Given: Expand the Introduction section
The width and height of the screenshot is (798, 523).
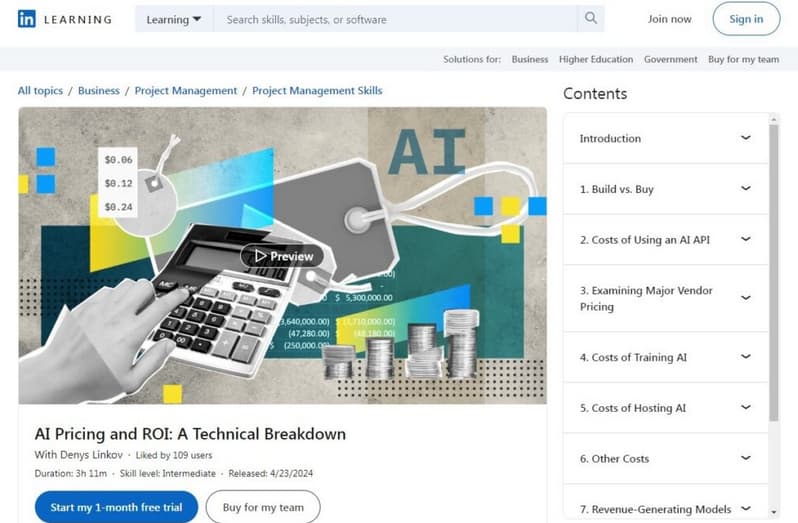Looking at the screenshot, I should [745, 138].
